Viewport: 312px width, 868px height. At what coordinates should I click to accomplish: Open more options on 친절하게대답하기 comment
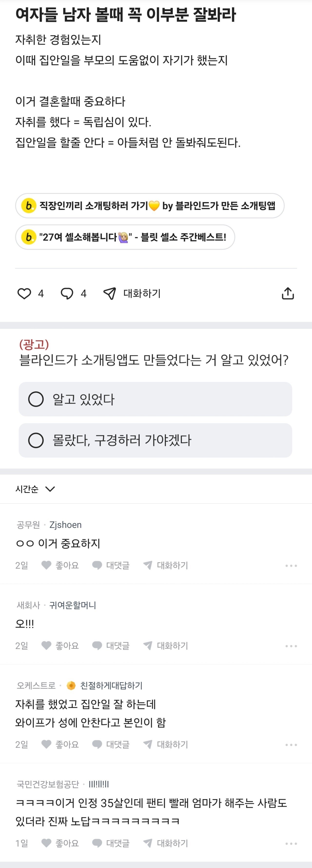291,745
